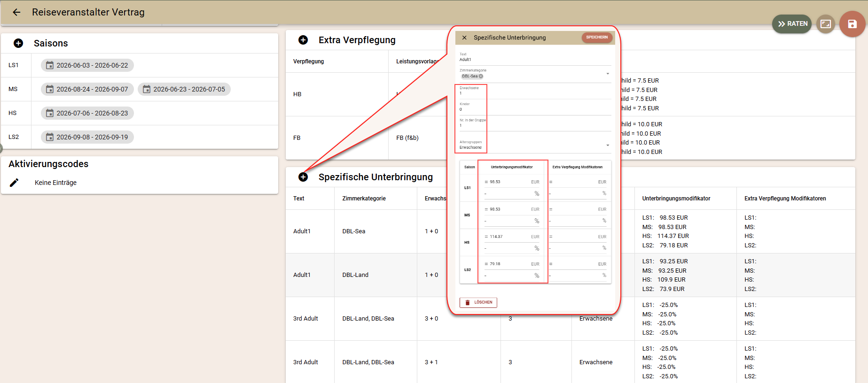Click the Kinder input field in dialog
This screenshot has width=868, height=383.
tap(535, 108)
